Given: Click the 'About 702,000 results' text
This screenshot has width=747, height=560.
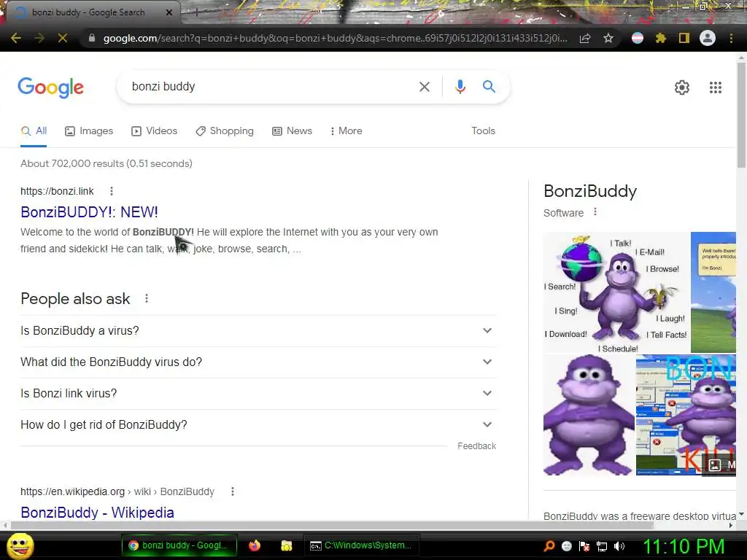Looking at the screenshot, I should tap(107, 163).
